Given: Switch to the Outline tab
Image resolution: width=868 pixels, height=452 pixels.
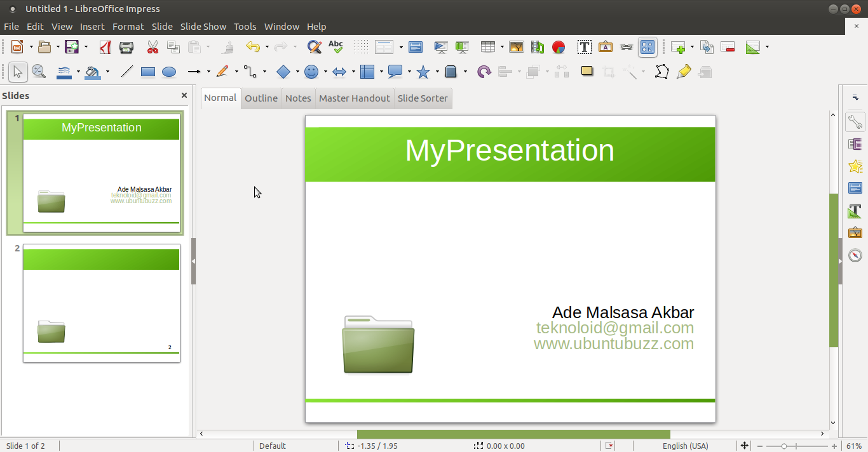Looking at the screenshot, I should pos(261,98).
